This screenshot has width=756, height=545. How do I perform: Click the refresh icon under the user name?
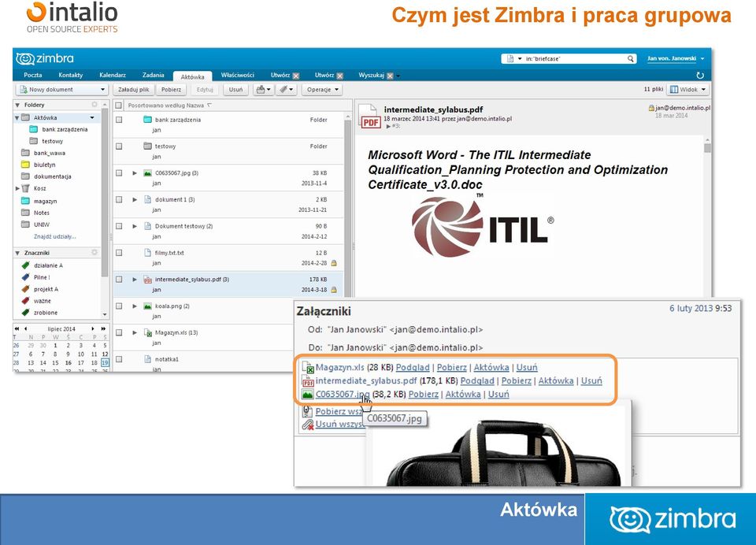tap(700, 76)
